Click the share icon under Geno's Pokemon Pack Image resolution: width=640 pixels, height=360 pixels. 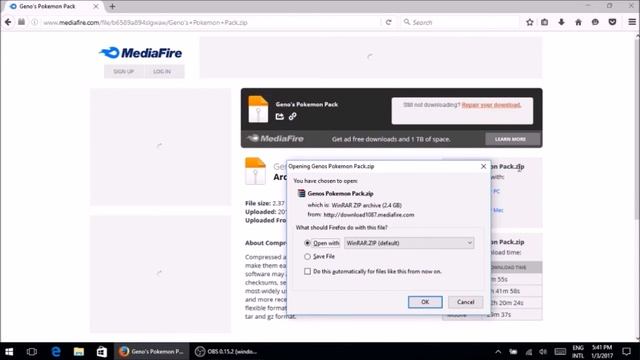[x=280, y=117]
